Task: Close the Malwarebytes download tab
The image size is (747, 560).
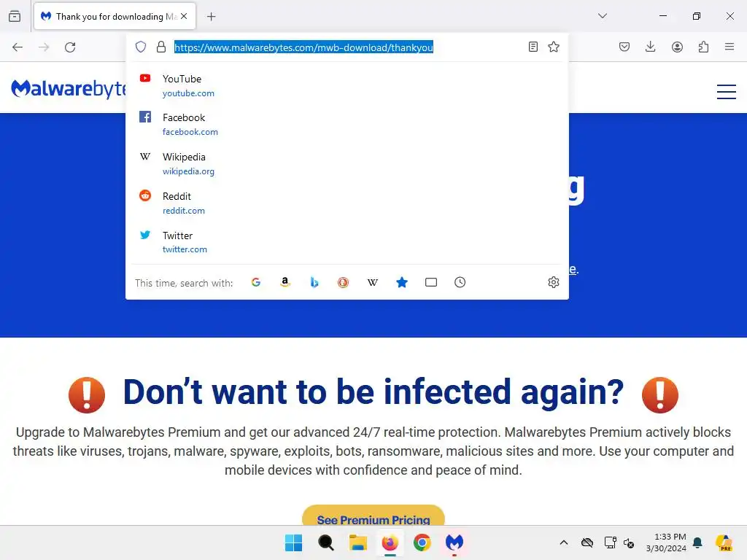Action: click(x=184, y=16)
